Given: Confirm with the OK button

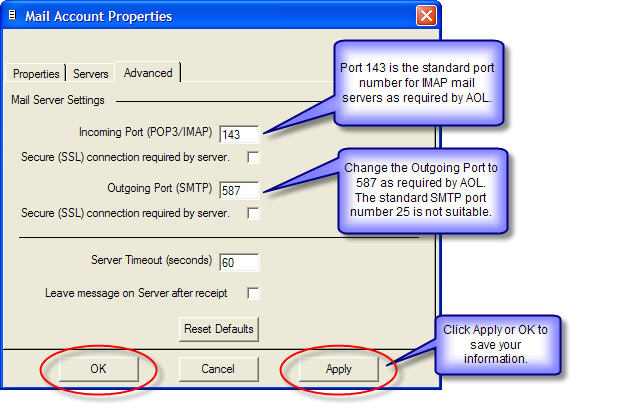Looking at the screenshot, I should [98, 369].
